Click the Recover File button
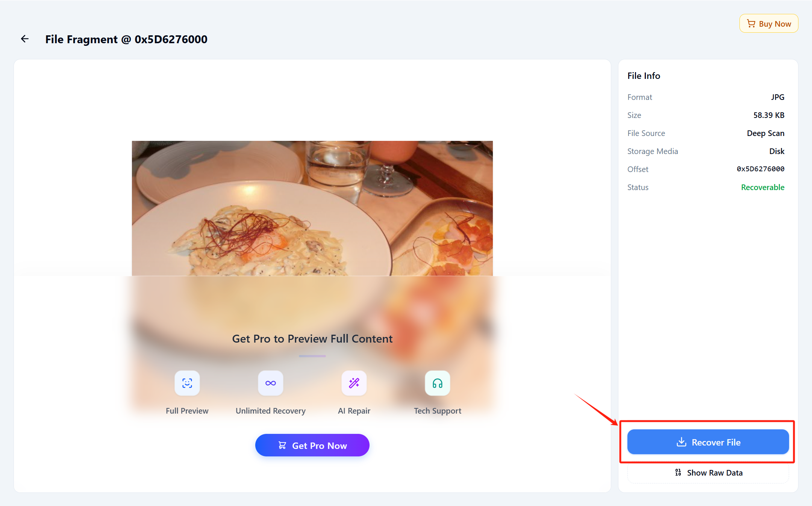 [x=708, y=442]
